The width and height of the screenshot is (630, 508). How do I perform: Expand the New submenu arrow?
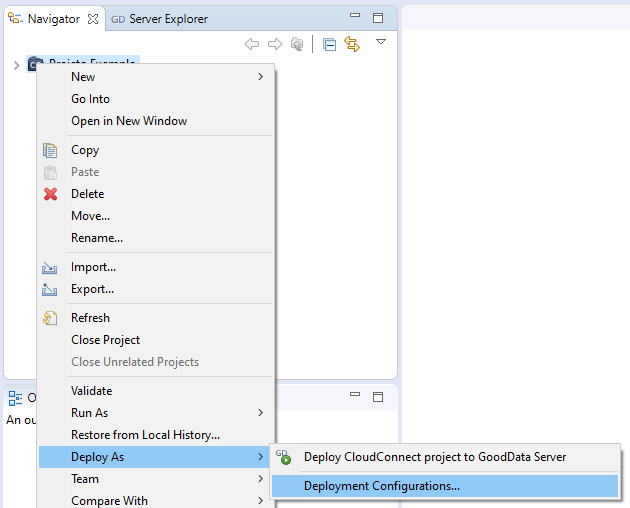pos(261,77)
